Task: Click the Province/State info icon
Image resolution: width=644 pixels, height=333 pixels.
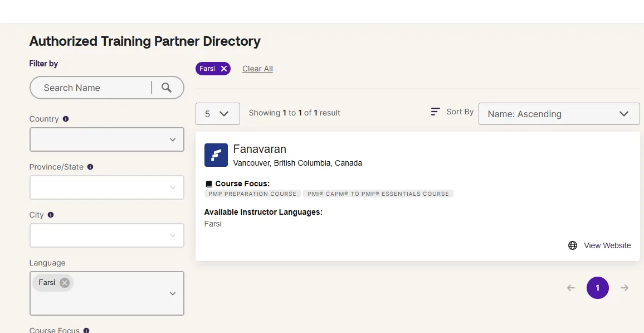Action: click(90, 167)
